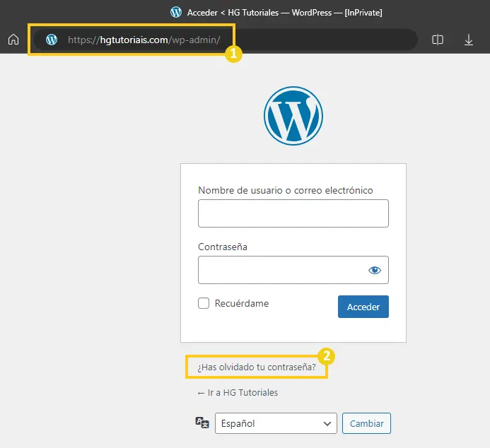Open the ¿Has olvidado tu contraseña? link
490x448 pixels.
coord(257,367)
